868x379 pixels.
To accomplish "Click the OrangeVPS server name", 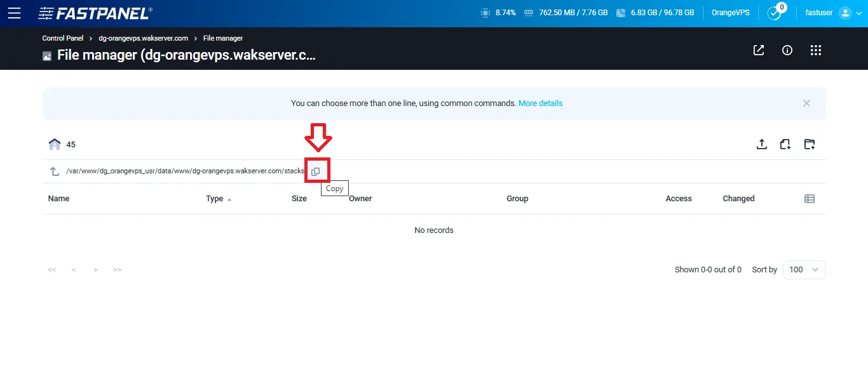I will pyautogui.click(x=730, y=13).
